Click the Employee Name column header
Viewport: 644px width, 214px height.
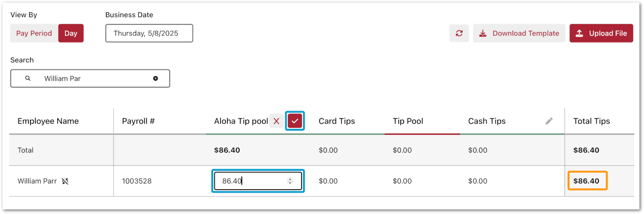[x=48, y=121]
